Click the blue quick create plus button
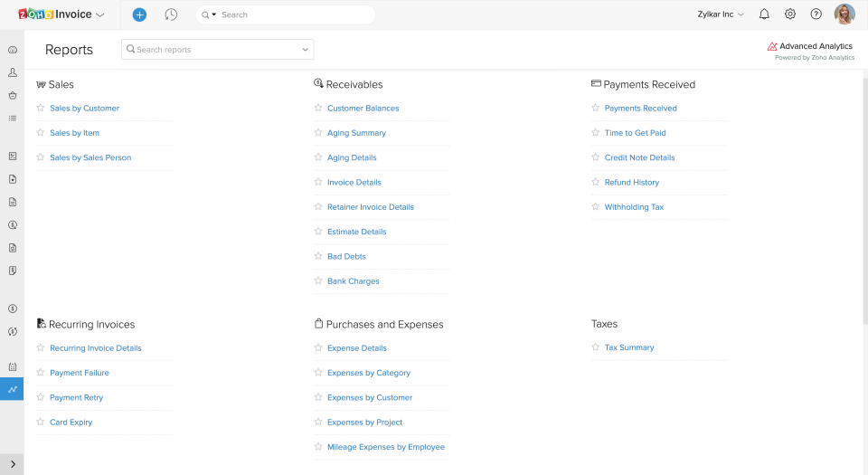Screen dimensions: 868x475 [x=139, y=14]
